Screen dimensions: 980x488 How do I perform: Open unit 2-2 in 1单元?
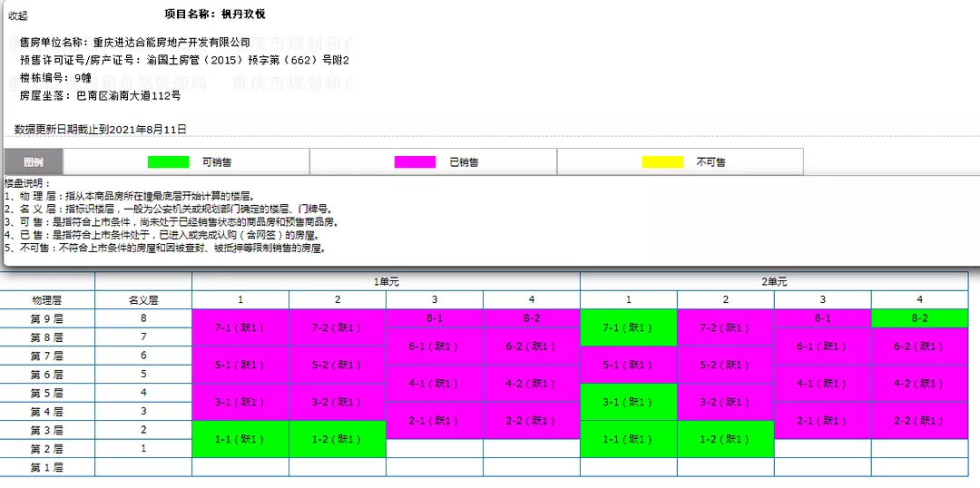(x=531, y=421)
